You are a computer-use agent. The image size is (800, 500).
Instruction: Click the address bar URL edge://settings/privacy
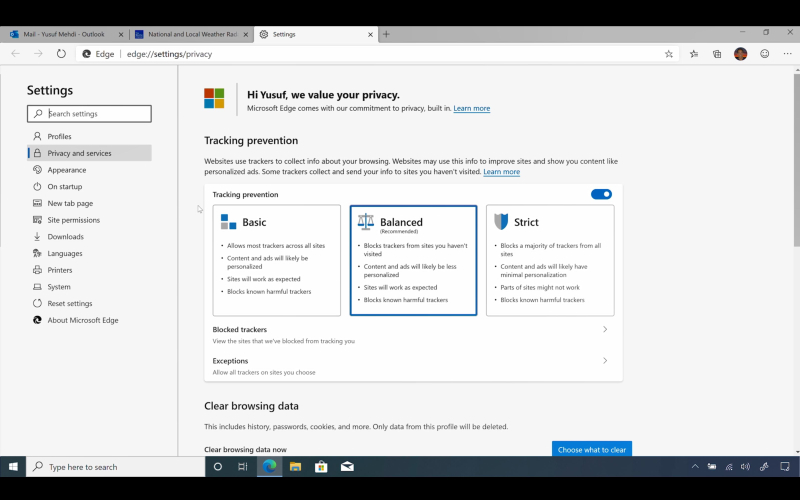169,54
